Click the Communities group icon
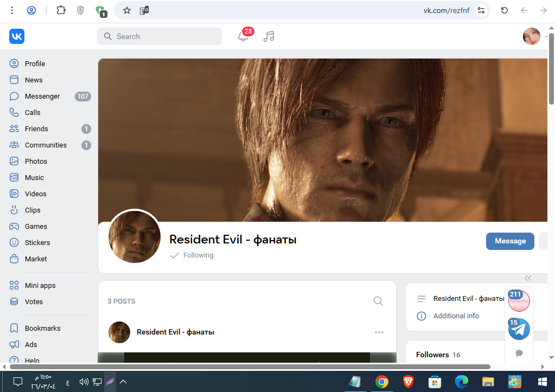Image resolution: width=555 pixels, height=392 pixels. 14,145
